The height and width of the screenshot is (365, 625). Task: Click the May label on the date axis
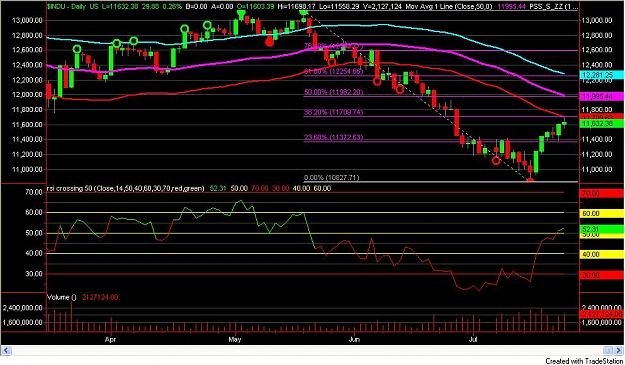coord(235,340)
